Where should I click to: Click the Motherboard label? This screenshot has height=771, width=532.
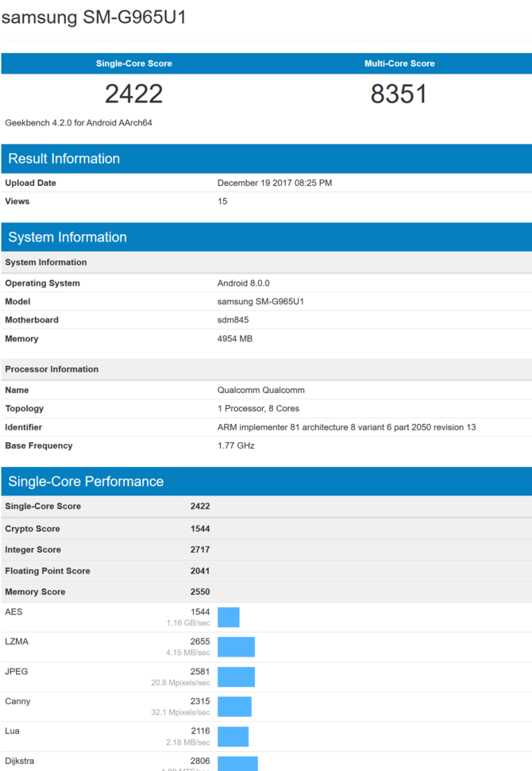(x=32, y=320)
